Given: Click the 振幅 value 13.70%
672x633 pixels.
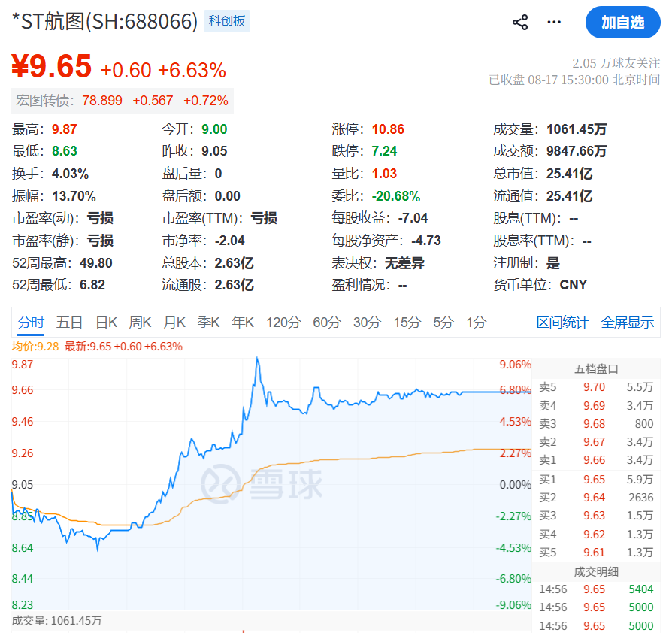Looking at the screenshot, I should (x=74, y=196).
